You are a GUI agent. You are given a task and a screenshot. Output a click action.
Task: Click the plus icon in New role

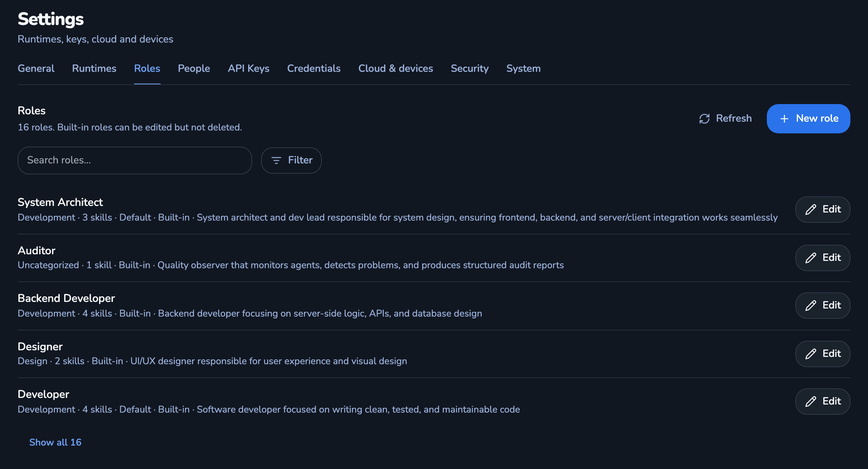[784, 119]
